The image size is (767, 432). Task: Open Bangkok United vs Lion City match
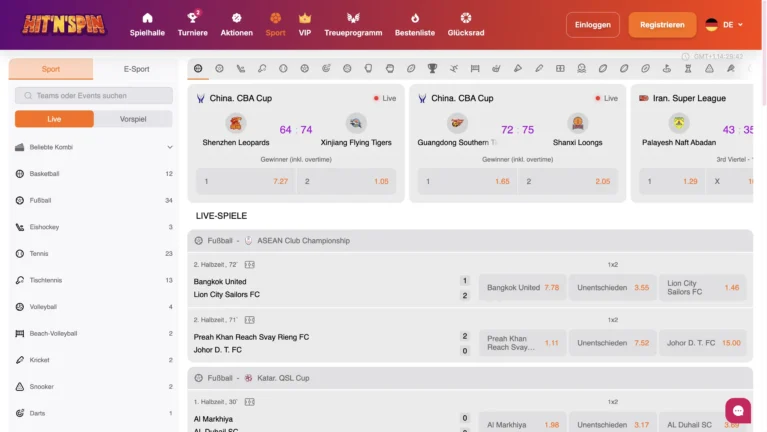tap(226, 288)
